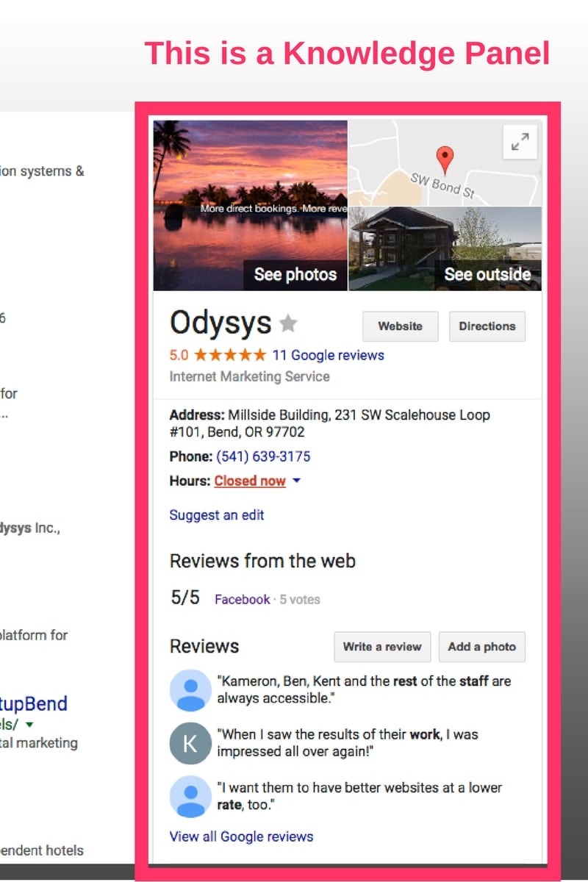The width and height of the screenshot is (588, 882).
Task: Click the orange five-star rating
Action: click(230, 355)
